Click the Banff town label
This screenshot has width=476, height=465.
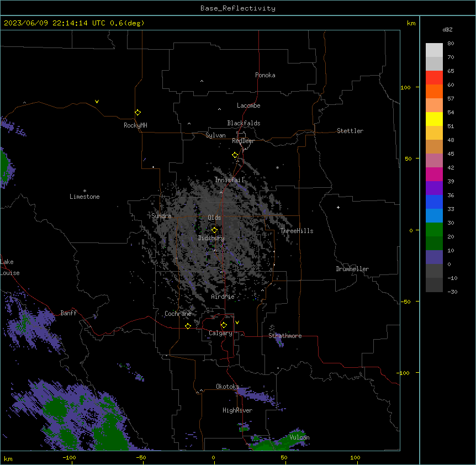pos(68,313)
